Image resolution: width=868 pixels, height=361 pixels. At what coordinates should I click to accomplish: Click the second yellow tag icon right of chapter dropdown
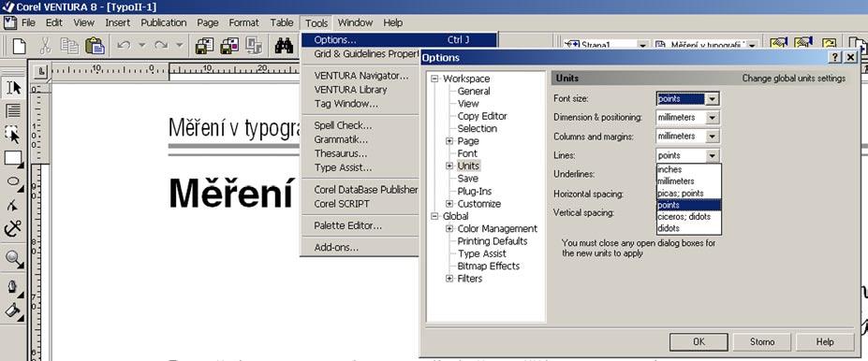click(x=803, y=44)
